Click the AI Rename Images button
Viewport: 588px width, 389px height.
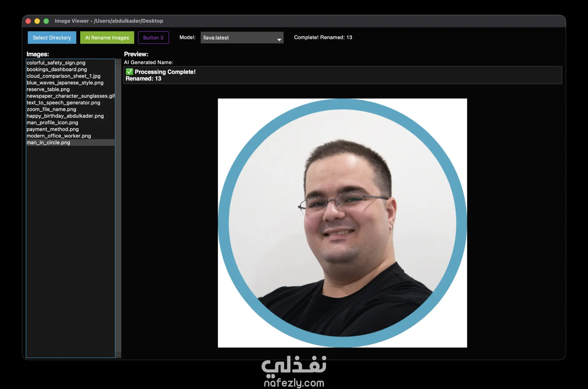(107, 38)
